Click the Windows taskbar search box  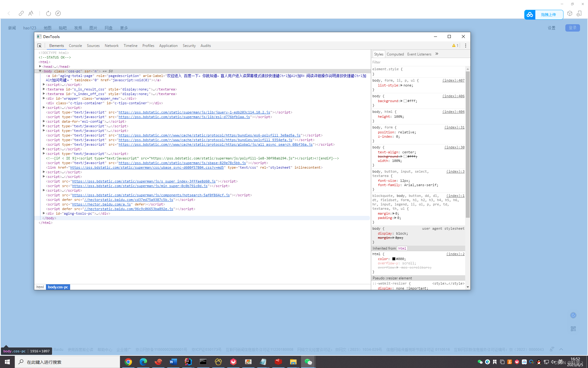pos(67,362)
